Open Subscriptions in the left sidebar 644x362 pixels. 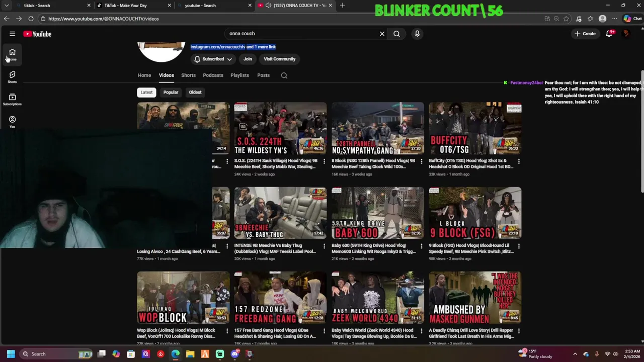point(12,99)
